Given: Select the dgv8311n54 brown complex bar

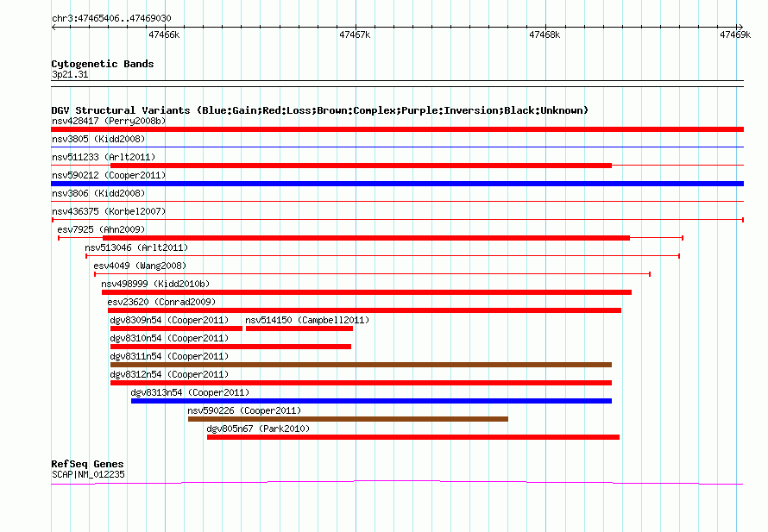Looking at the screenshot, I should pyautogui.click(x=361, y=365).
